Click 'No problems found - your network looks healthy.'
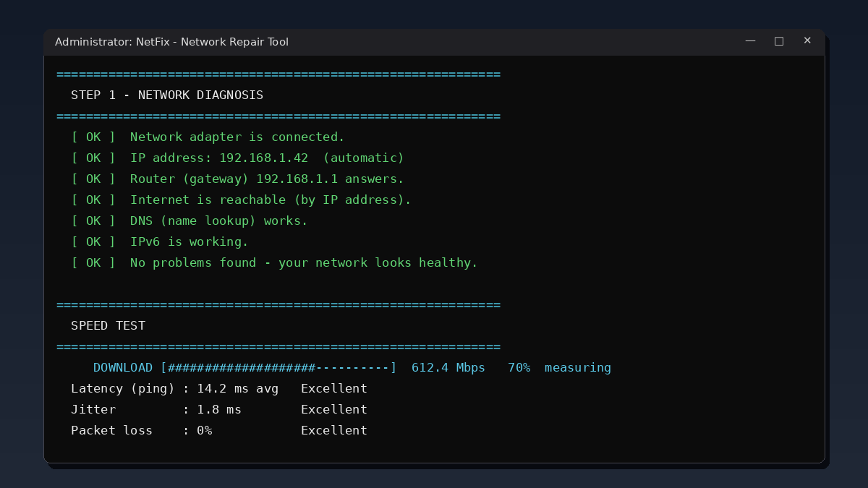Image resolution: width=868 pixels, height=488 pixels. [304, 263]
